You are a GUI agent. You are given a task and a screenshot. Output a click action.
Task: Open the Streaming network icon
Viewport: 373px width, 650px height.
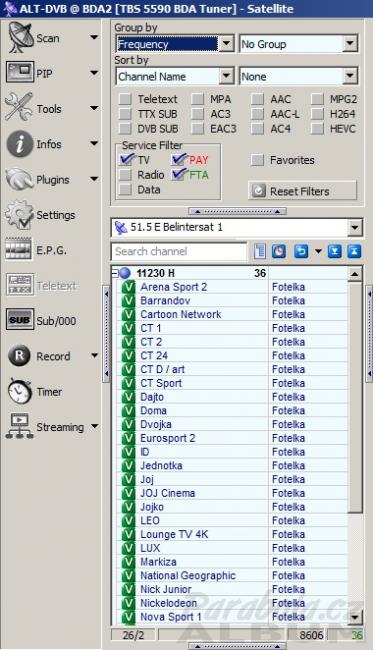tap(19, 426)
